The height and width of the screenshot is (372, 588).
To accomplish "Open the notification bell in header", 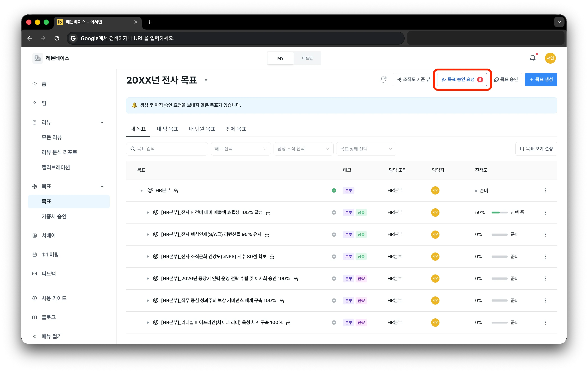I will pos(532,58).
